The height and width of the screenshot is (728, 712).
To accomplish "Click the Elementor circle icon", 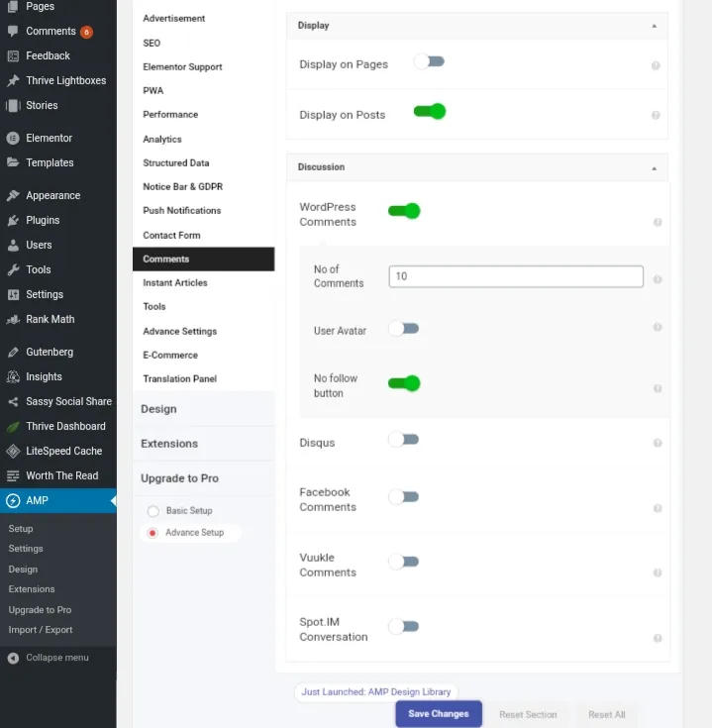I will point(13,138).
